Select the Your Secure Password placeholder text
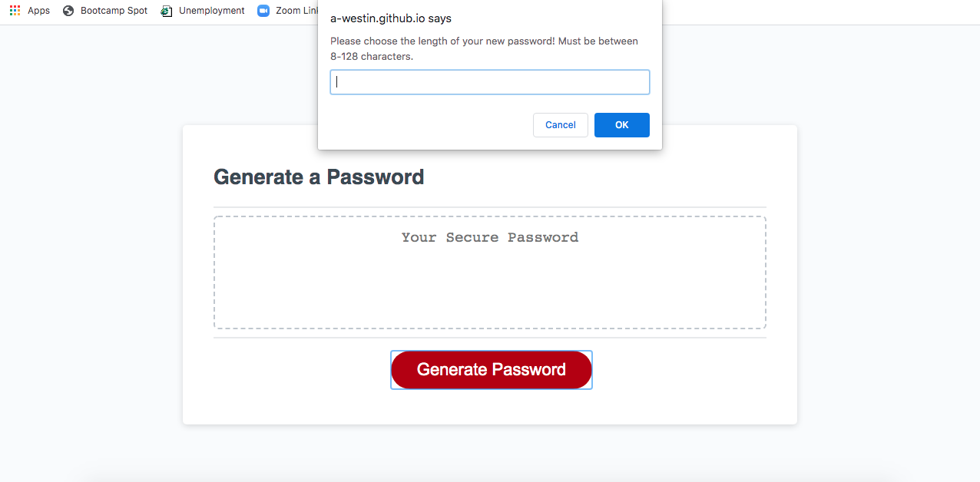Viewport: 980px width, 482px height. click(x=489, y=237)
